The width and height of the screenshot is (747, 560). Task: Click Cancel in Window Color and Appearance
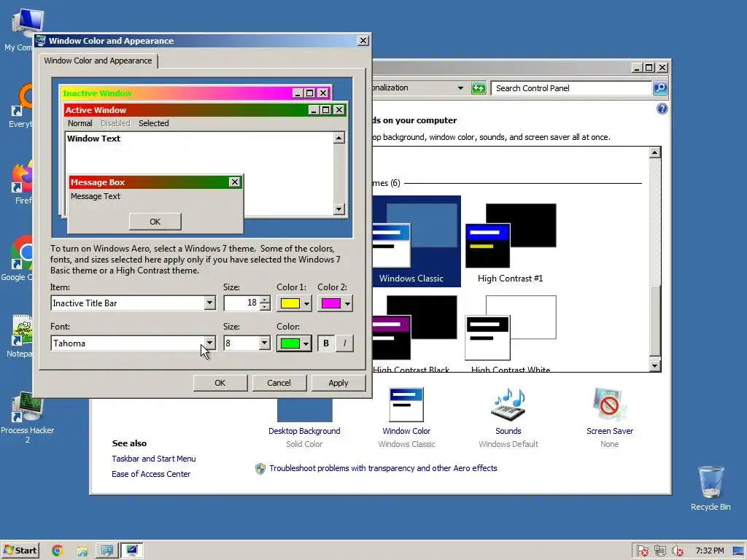279,383
